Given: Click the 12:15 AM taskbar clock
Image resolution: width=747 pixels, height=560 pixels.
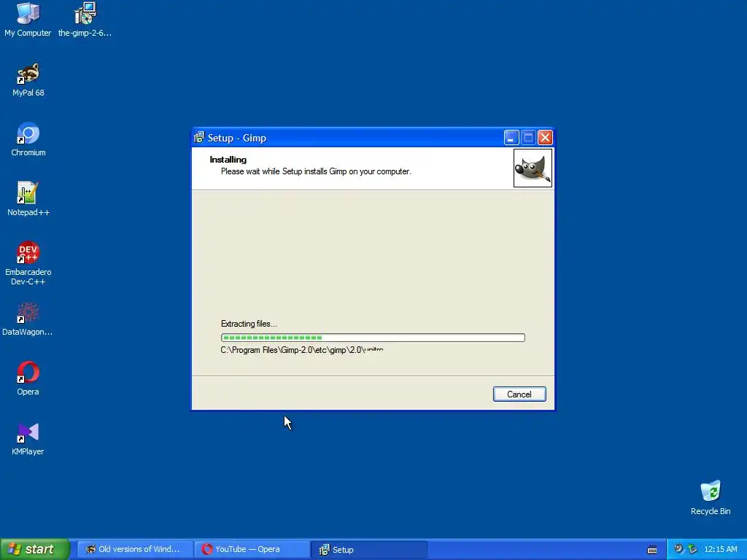Looking at the screenshot, I should pyautogui.click(x=721, y=549).
